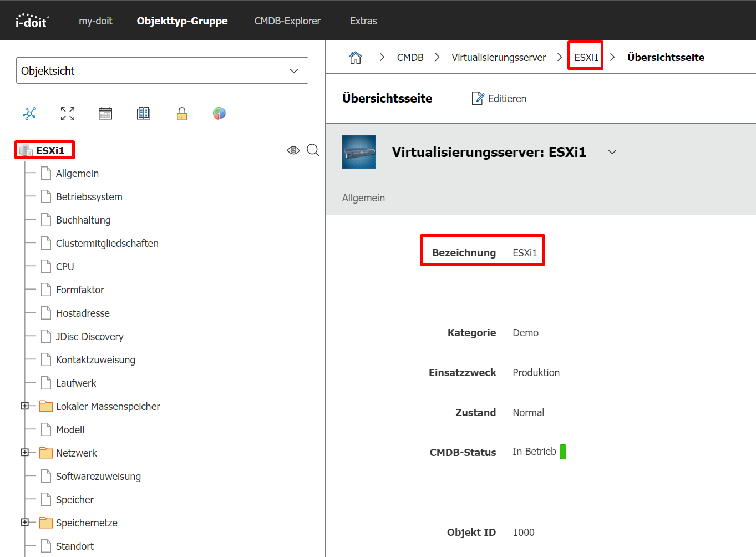
Task: Open chevron next to Virtualisierungsserver: ESXi1 title
Action: click(612, 153)
